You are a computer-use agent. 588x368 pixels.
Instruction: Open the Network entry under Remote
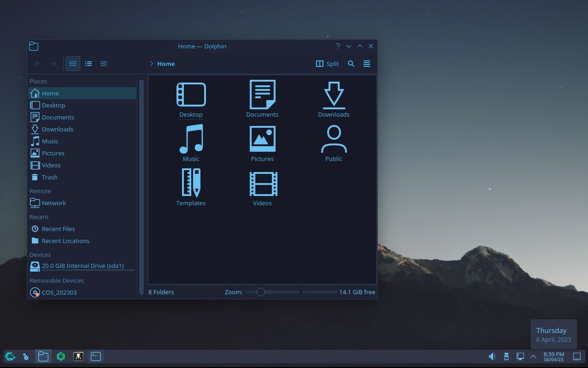54,203
